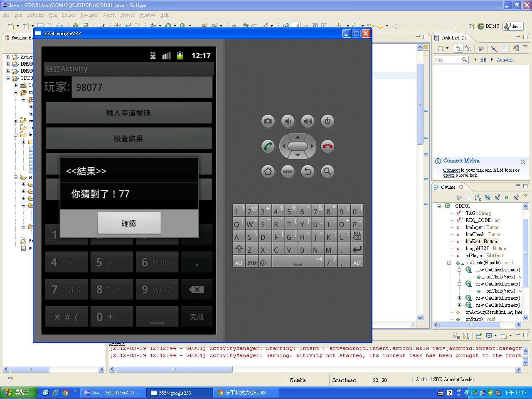Toggle the ALT key on left of keyboard
532x399 pixels.
239,263
